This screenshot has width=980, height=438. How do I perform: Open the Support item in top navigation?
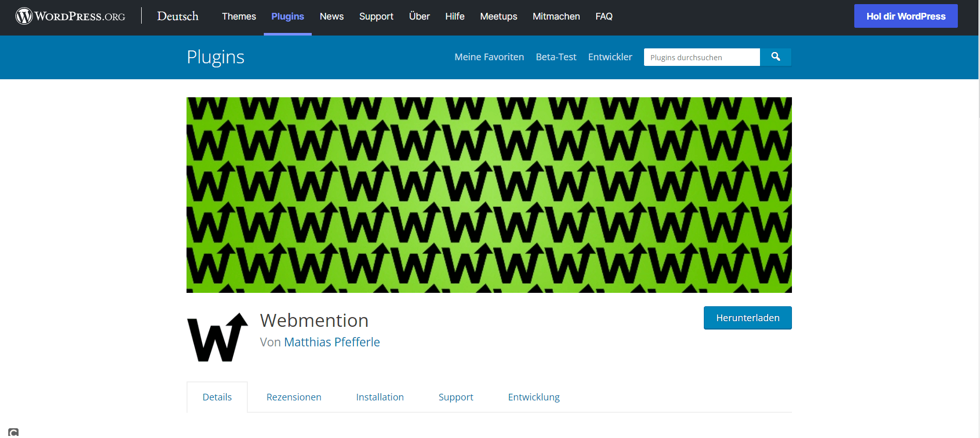[376, 16]
